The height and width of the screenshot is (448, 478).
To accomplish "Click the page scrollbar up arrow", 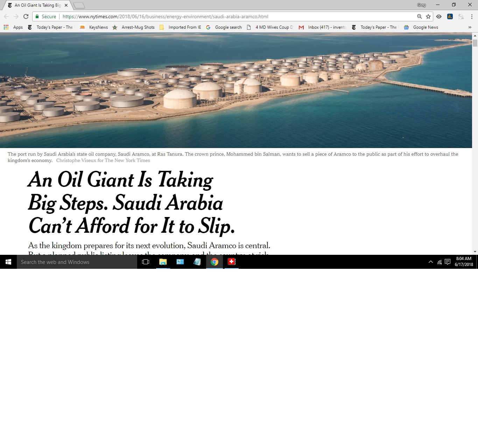I will [475, 35].
